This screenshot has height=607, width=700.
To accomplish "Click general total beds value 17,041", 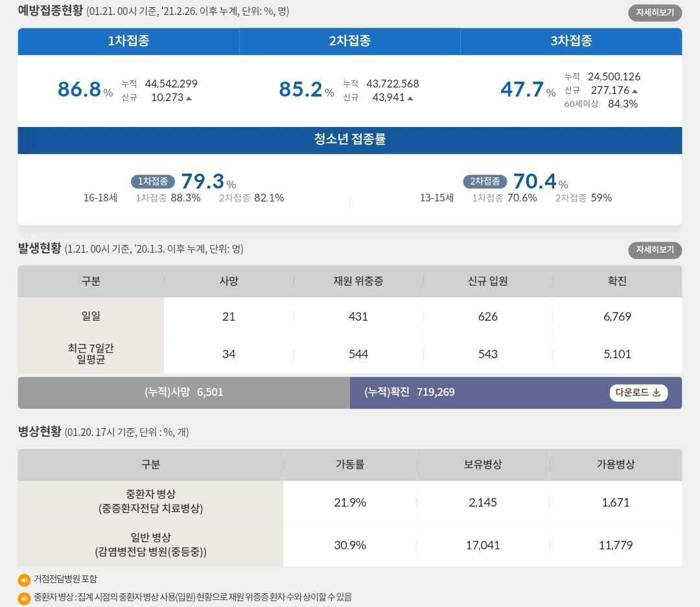I will (x=483, y=545).
